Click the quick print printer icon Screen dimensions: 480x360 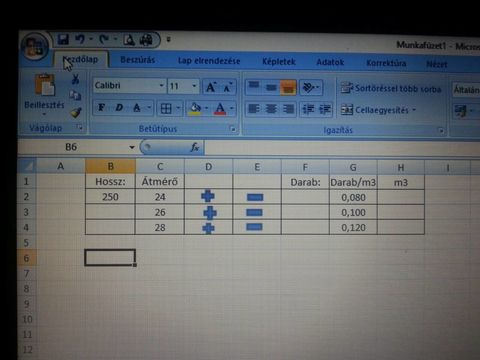click(146, 41)
